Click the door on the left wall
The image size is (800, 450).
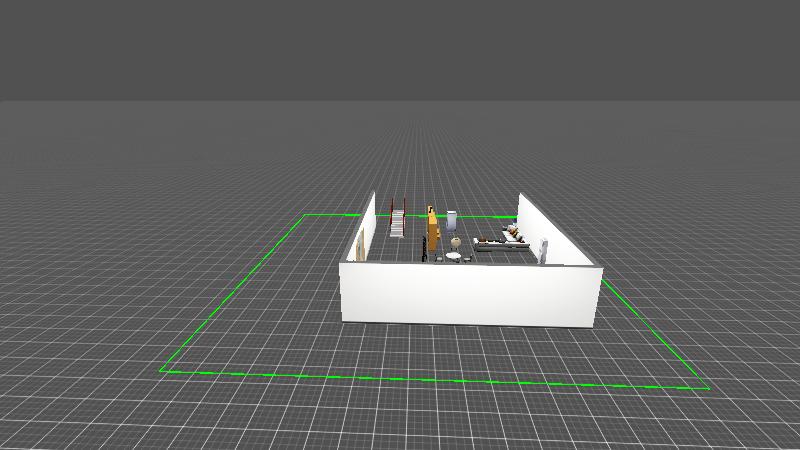[360, 246]
